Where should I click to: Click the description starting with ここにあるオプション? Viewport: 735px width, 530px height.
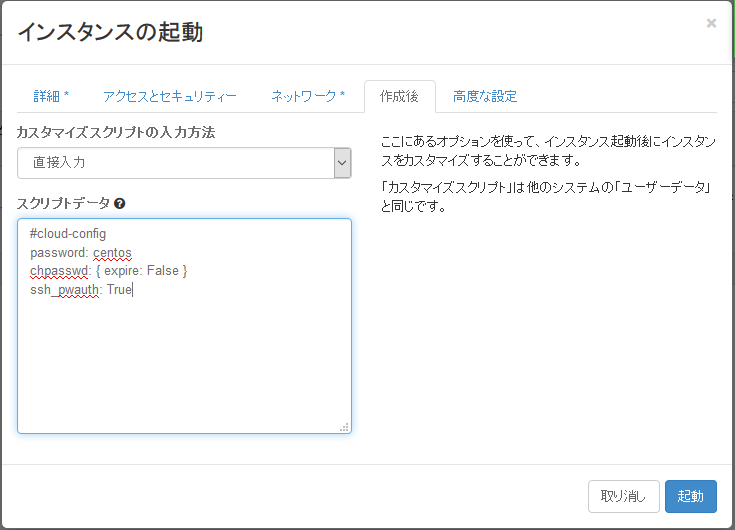coord(548,151)
